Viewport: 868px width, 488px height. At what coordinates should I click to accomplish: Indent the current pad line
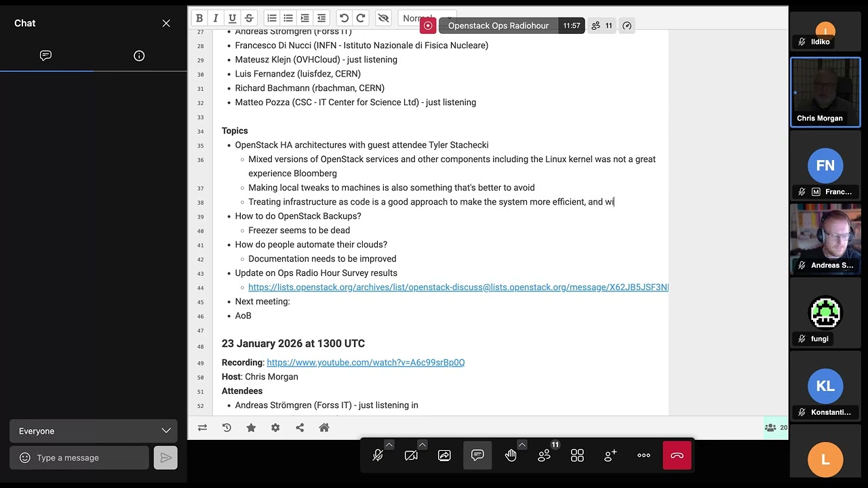click(x=304, y=18)
